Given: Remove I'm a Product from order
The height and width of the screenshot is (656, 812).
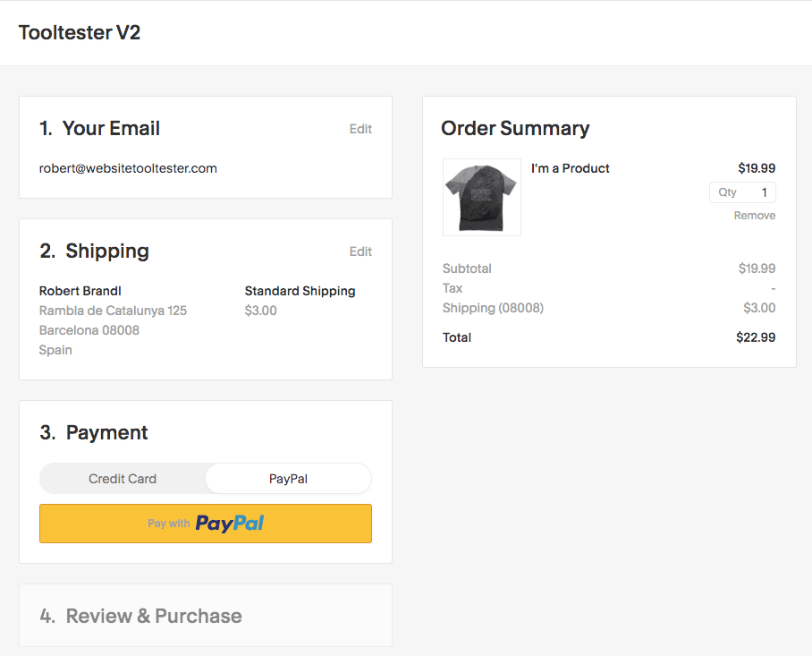Looking at the screenshot, I should point(755,216).
